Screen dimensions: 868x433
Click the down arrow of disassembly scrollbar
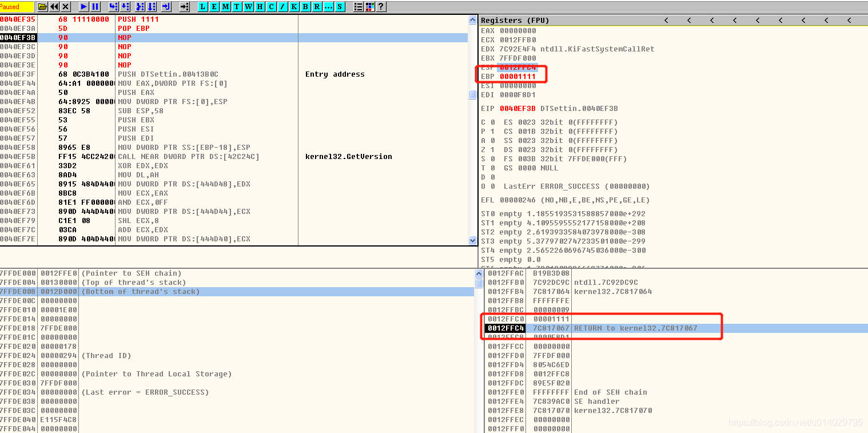[472, 241]
